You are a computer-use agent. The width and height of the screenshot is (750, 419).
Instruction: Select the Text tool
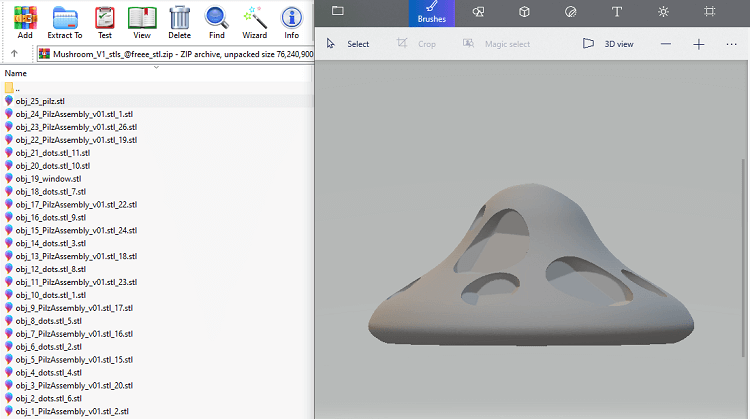click(616, 12)
